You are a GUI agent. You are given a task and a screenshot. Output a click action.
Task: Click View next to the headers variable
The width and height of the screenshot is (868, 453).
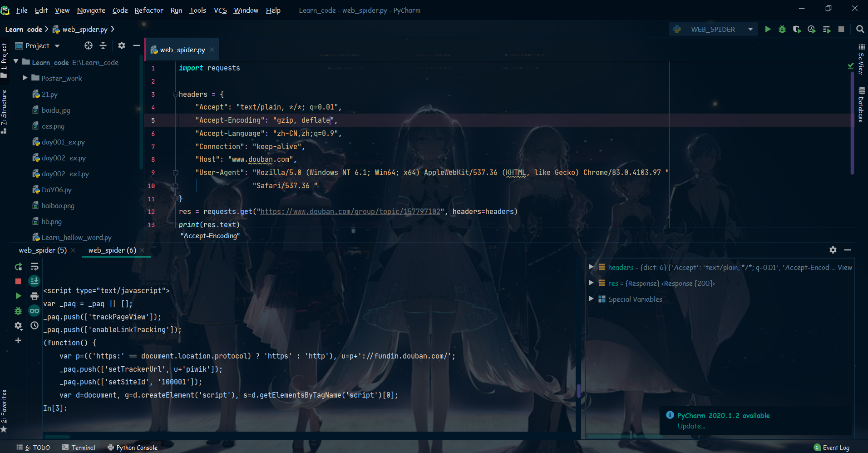pyautogui.click(x=845, y=267)
